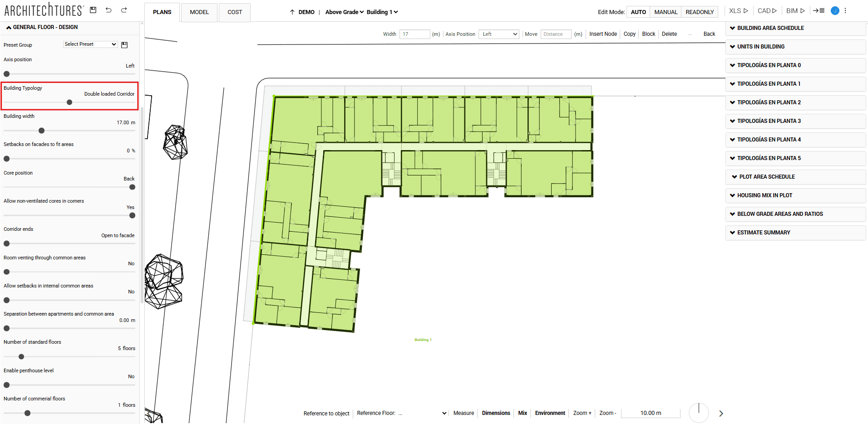Switch to the MODEL tab
Viewport: 868px width, 424px height.
coord(199,12)
